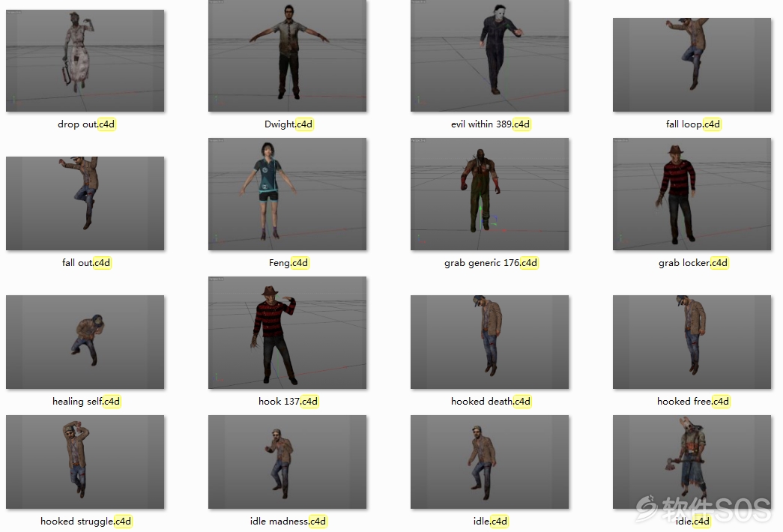
Task: Click the file name "hooked free.c4d"
Action: click(x=692, y=401)
